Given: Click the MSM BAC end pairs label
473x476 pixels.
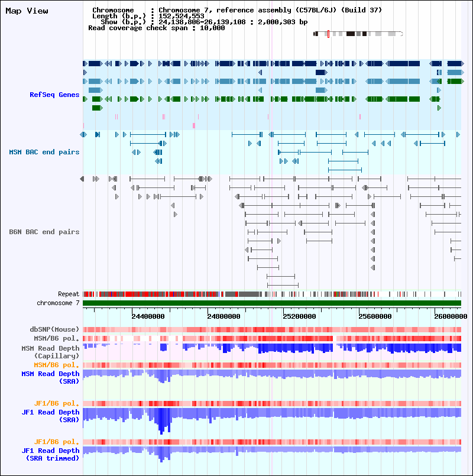Looking at the screenshot, I should pyautogui.click(x=44, y=152).
